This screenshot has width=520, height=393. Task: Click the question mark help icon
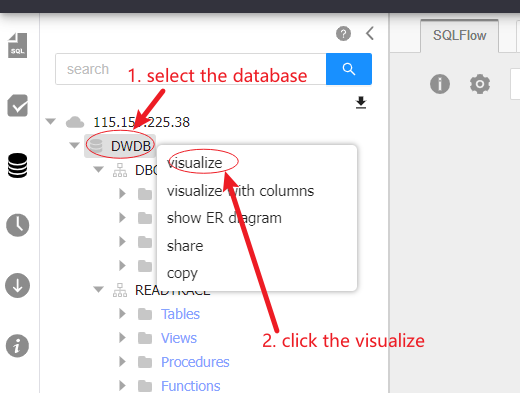[x=343, y=34]
